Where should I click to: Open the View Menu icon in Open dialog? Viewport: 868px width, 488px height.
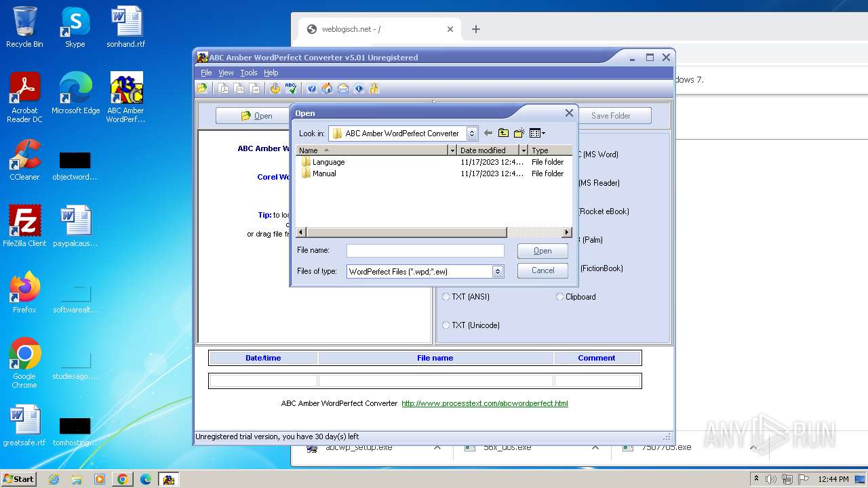[537, 134]
